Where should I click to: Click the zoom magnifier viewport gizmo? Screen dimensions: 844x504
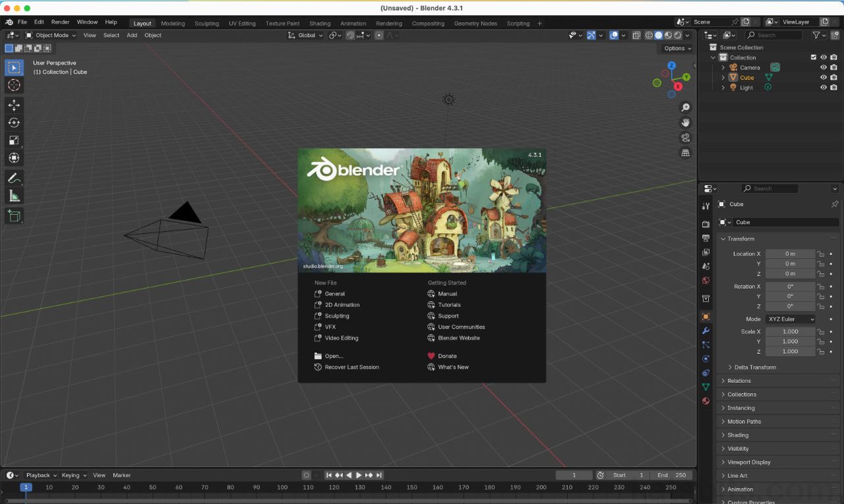685,107
